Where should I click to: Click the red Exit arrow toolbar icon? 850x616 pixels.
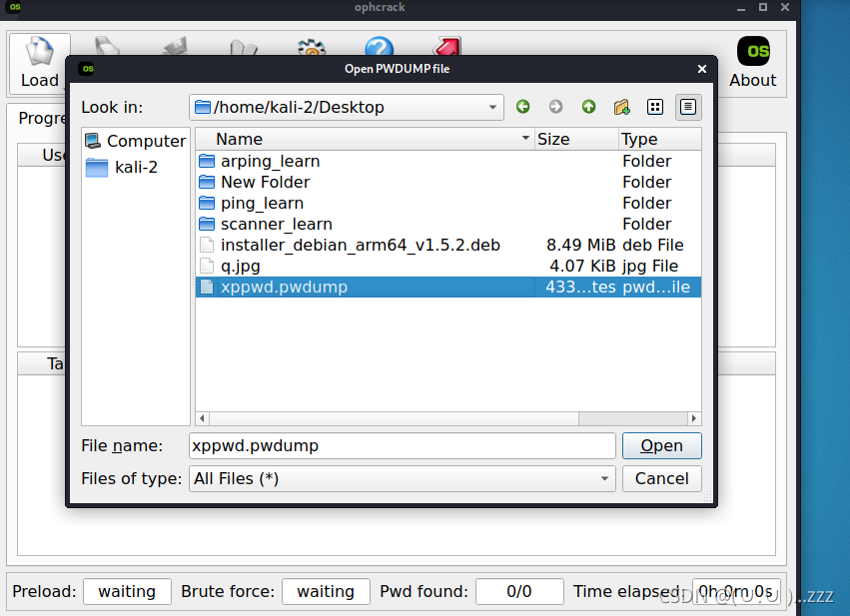point(447,46)
